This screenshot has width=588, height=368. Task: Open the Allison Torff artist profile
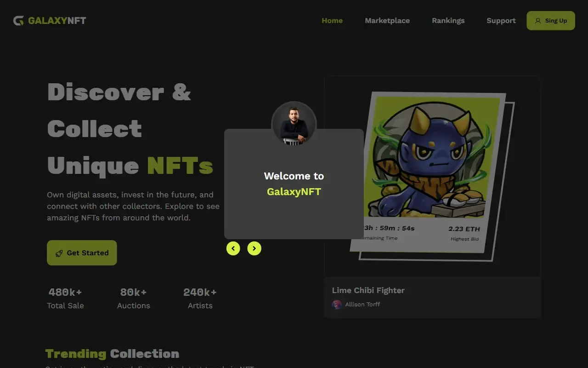[x=362, y=305]
